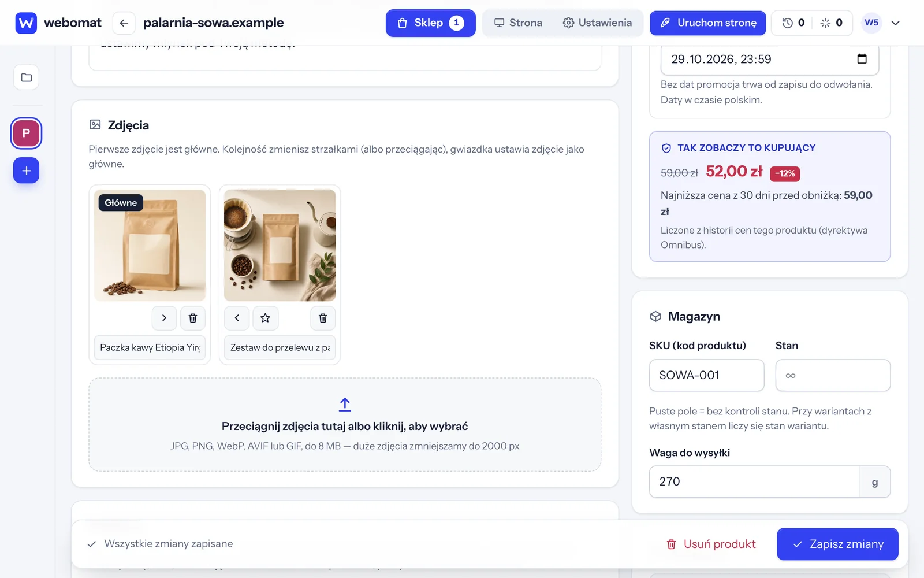Screen dimensions: 924x578
Task: Click the main coffee bag photo
Action: [150, 245]
